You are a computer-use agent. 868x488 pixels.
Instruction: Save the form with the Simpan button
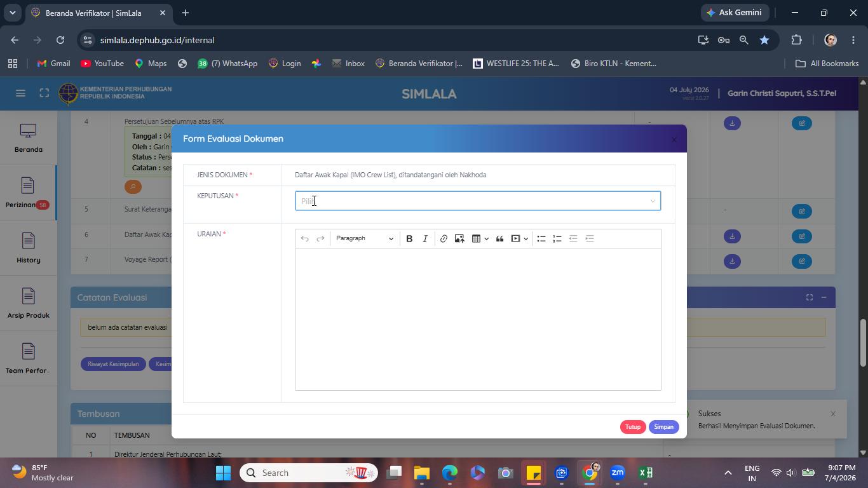663,427
